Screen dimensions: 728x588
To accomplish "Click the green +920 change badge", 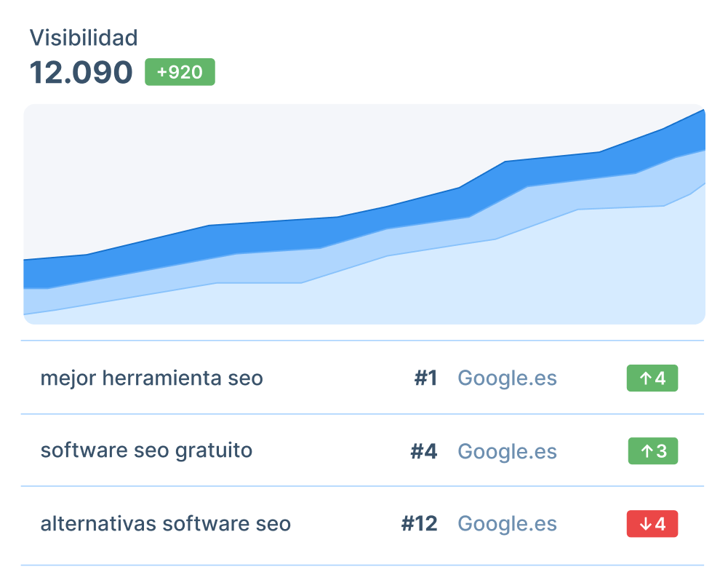I will click(x=180, y=72).
